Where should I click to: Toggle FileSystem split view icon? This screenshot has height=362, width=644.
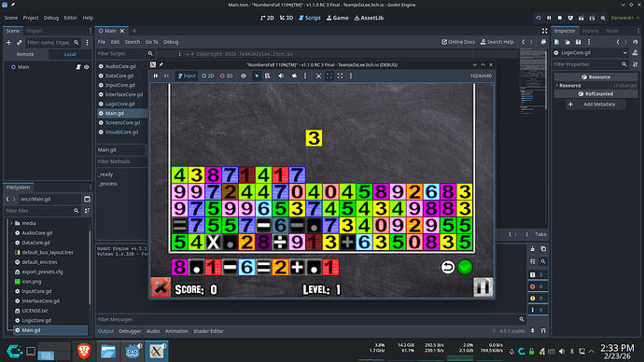(87, 199)
